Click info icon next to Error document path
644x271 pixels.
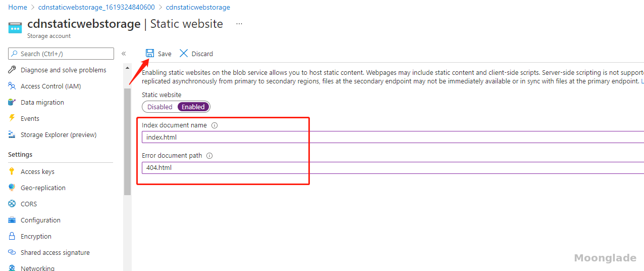pyautogui.click(x=209, y=156)
